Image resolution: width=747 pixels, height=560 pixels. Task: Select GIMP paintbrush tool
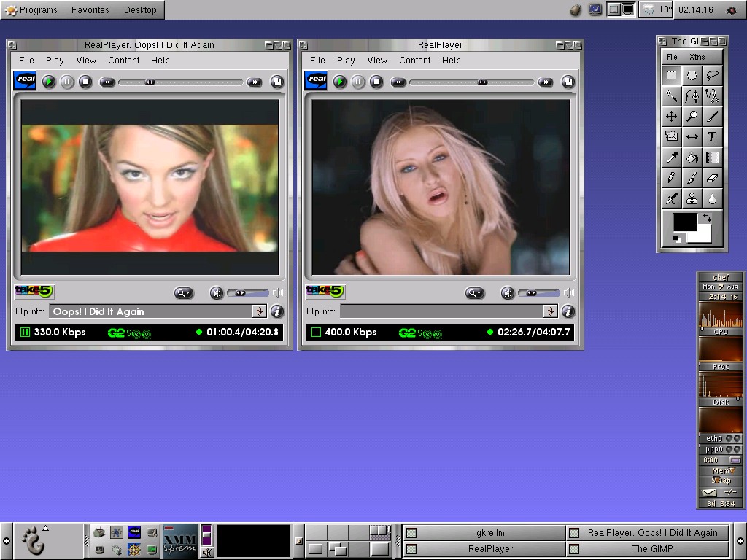pyautogui.click(x=692, y=178)
